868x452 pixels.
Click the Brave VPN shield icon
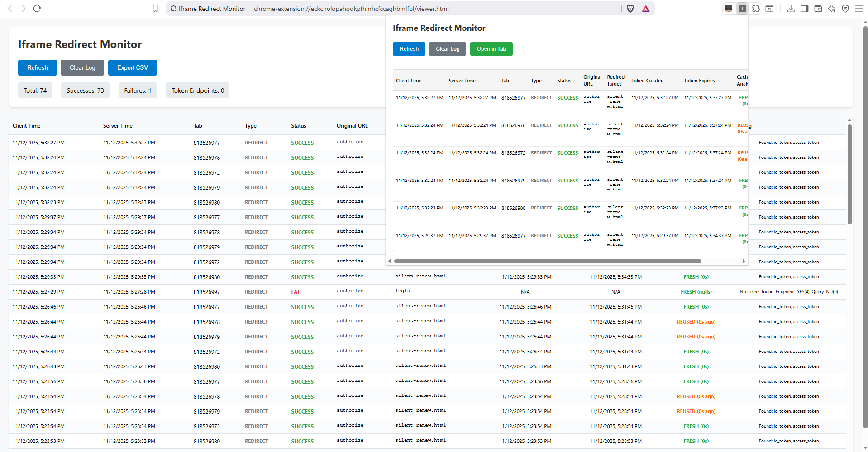coord(845,9)
